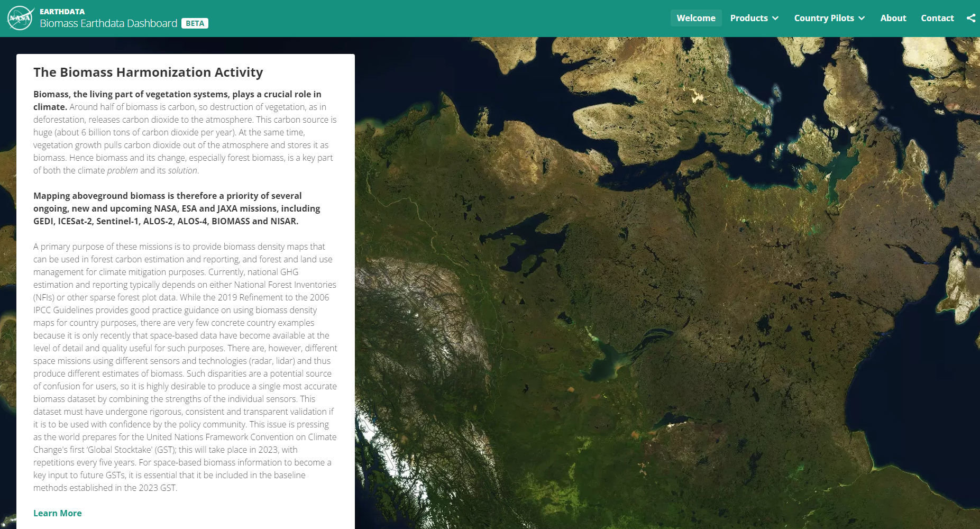Click the NASA meatball logo
Screen dimensions: 980x529
pyautogui.click(x=20, y=18)
